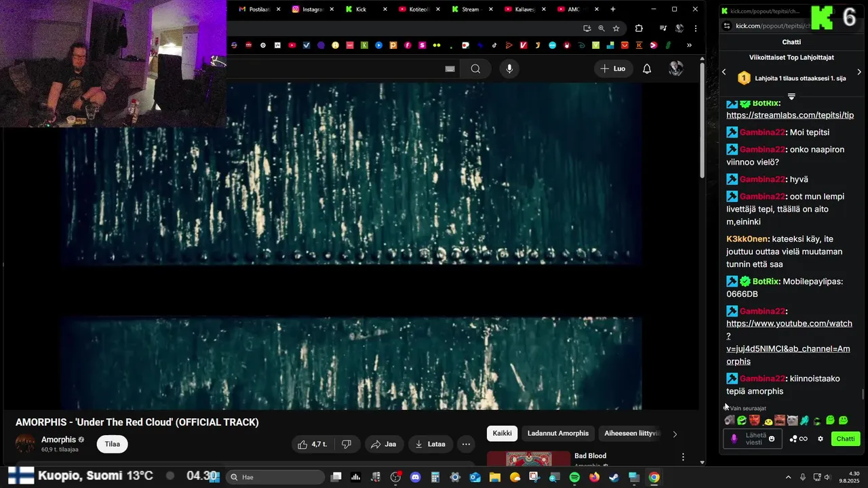Open Discord from the taskbar
The width and height of the screenshot is (868, 488).
[x=415, y=477]
